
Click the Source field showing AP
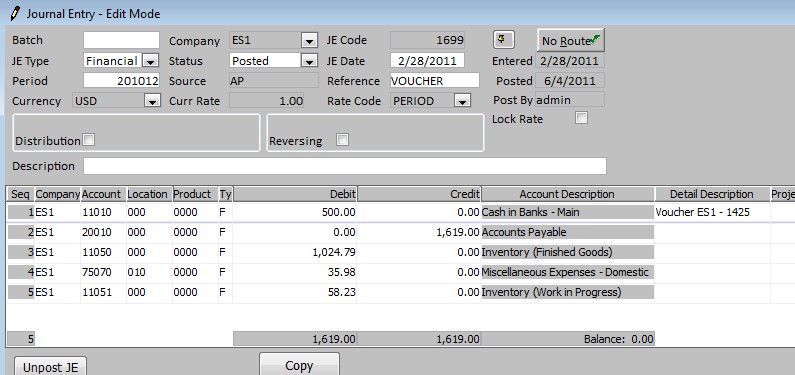tap(274, 81)
